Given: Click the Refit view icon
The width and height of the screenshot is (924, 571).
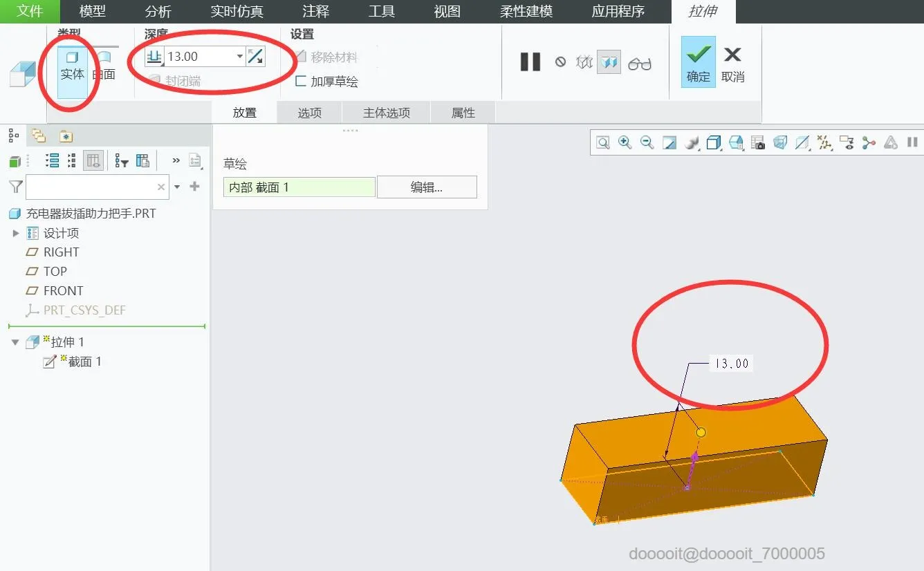Looking at the screenshot, I should pos(603,142).
